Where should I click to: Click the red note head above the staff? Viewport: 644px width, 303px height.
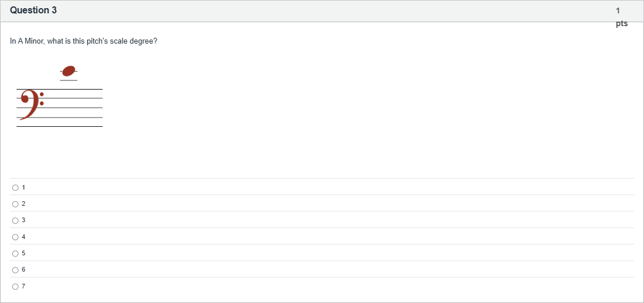tap(69, 71)
